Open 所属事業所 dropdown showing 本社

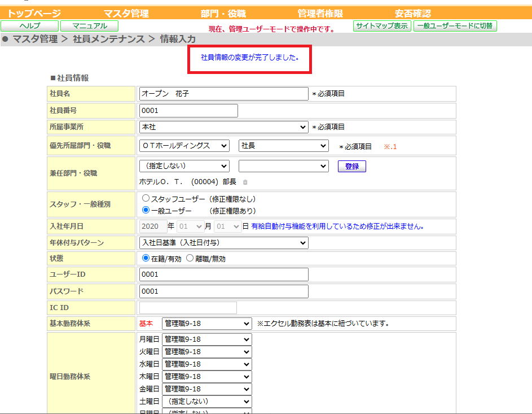(x=223, y=127)
